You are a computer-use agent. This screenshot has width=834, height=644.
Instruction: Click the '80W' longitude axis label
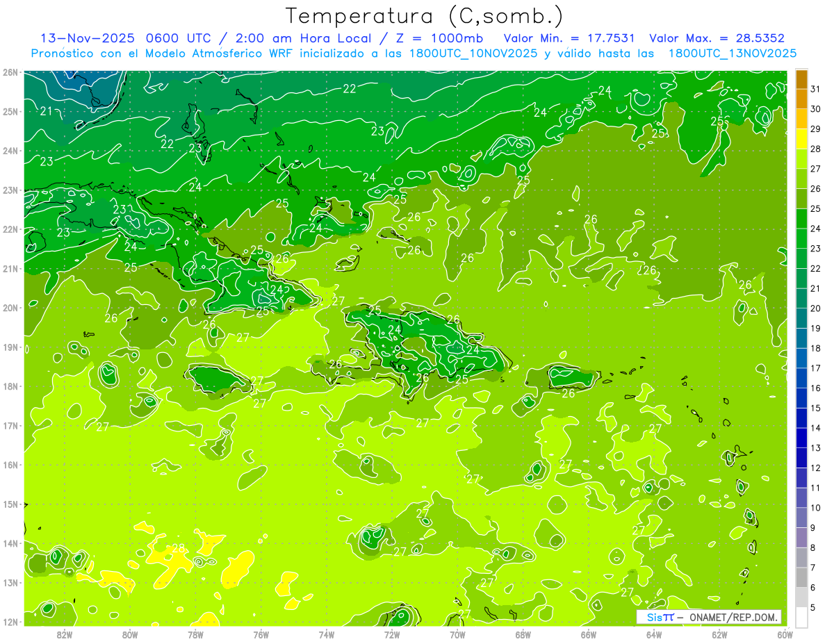click(x=130, y=634)
